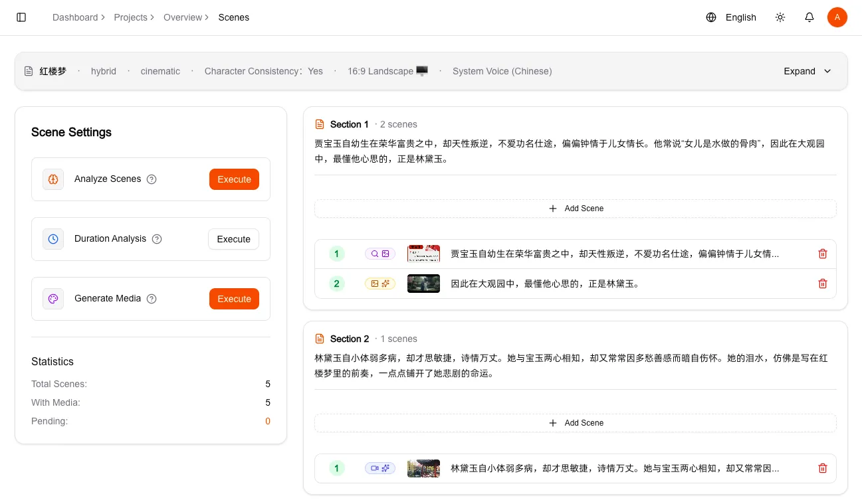Viewport: 862px width, 504px height.
Task: Open the user avatar menu
Action: click(x=837, y=17)
